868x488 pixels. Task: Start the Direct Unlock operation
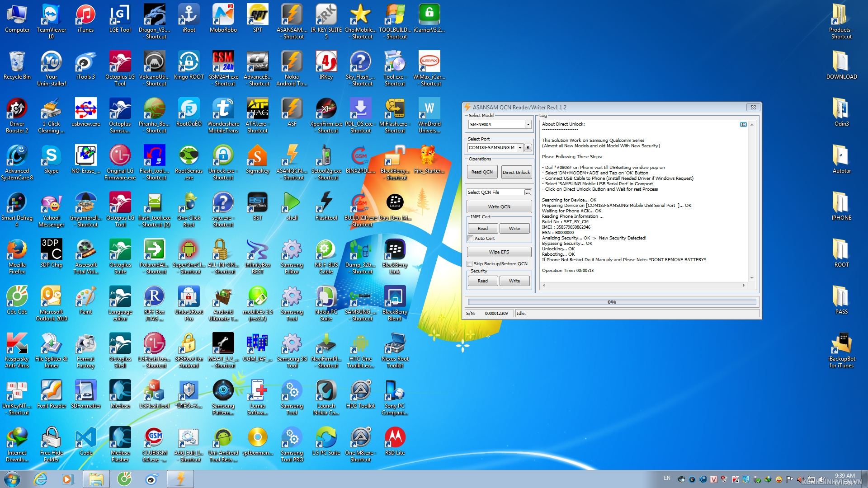516,172
